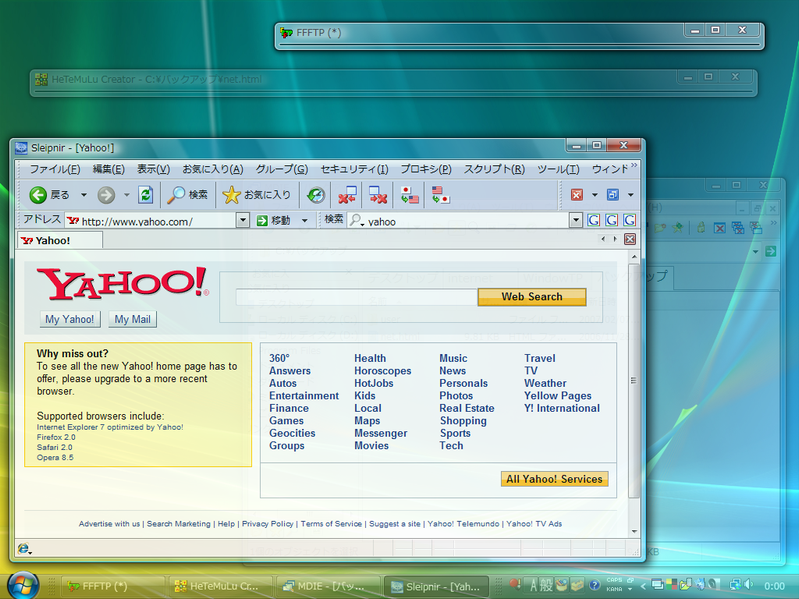Click Privacy Policy footer link
The height and width of the screenshot is (599, 799).
tap(268, 524)
